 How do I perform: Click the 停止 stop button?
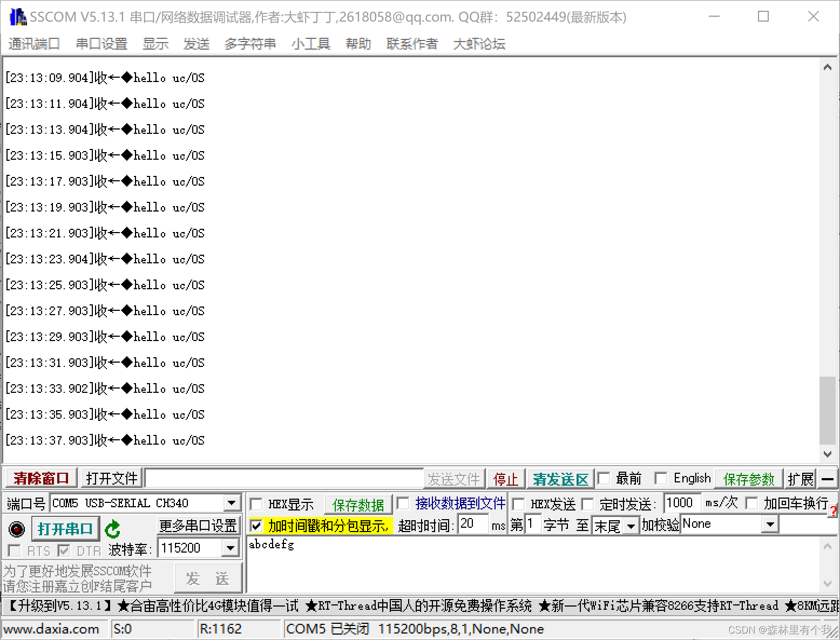[x=505, y=478]
